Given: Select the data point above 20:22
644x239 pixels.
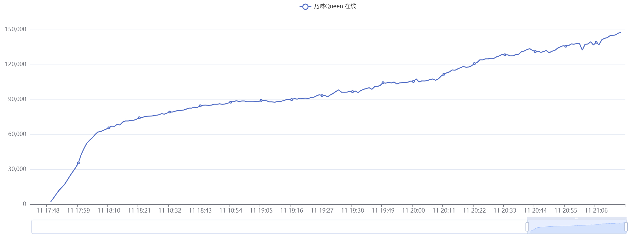Looking at the screenshot, I should click(x=474, y=64).
